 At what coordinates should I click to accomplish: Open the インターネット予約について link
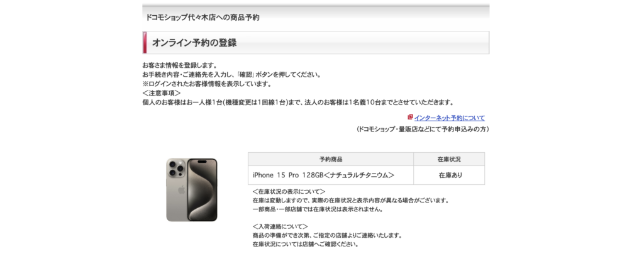[449, 118]
